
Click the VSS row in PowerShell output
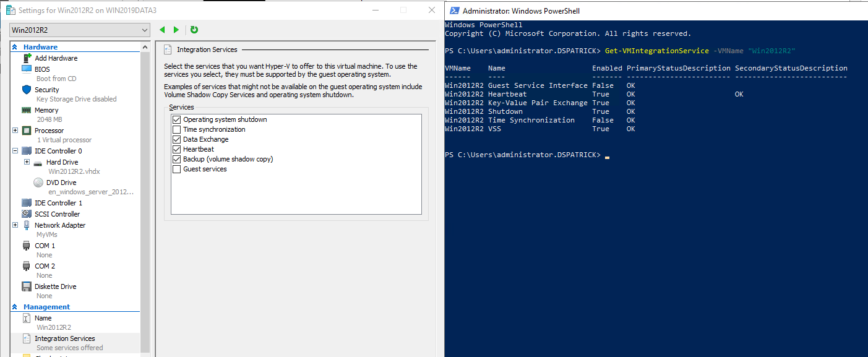540,129
